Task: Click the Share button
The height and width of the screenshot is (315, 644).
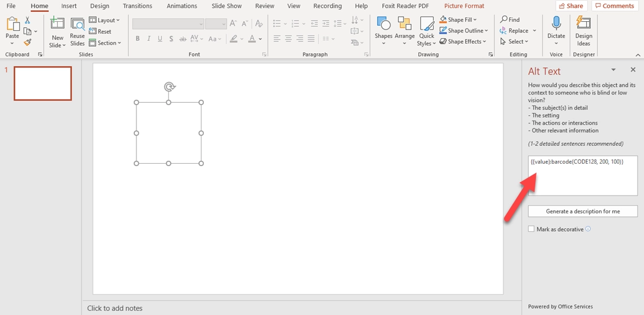Action: 571,6
